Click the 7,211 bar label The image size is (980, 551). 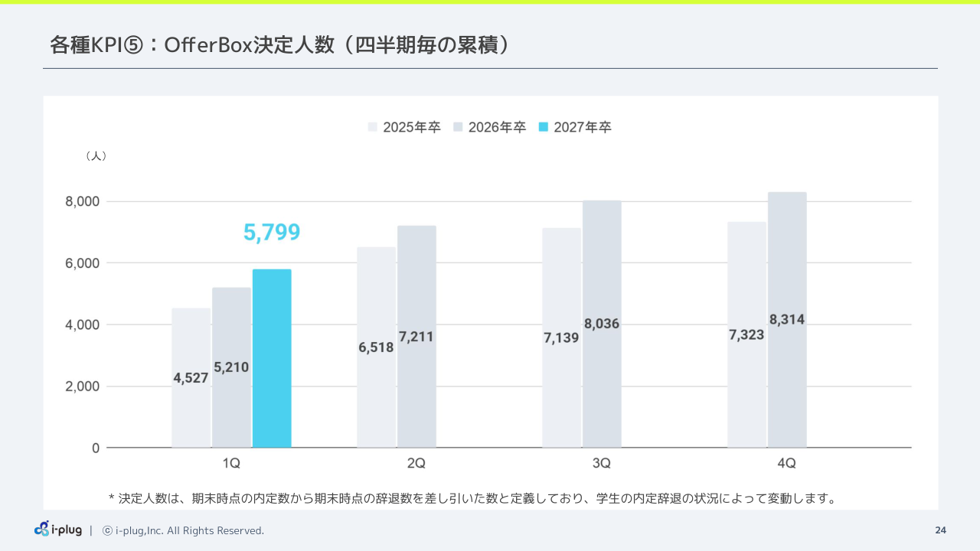[416, 337]
